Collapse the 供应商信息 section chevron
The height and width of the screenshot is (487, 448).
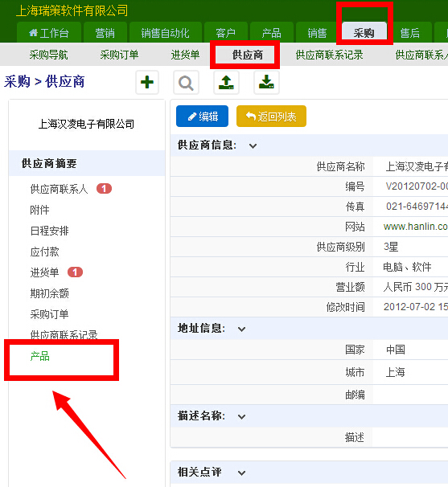point(253,145)
